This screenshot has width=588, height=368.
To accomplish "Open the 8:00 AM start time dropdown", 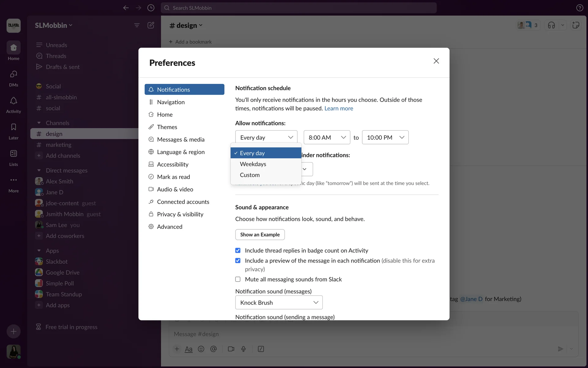I will pyautogui.click(x=327, y=137).
